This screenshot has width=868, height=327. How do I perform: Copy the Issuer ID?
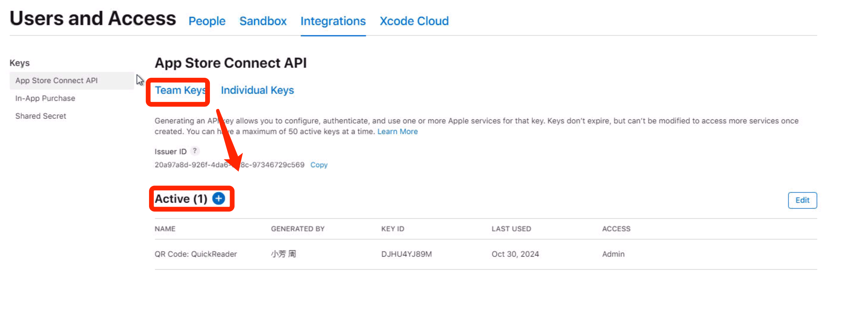point(319,165)
